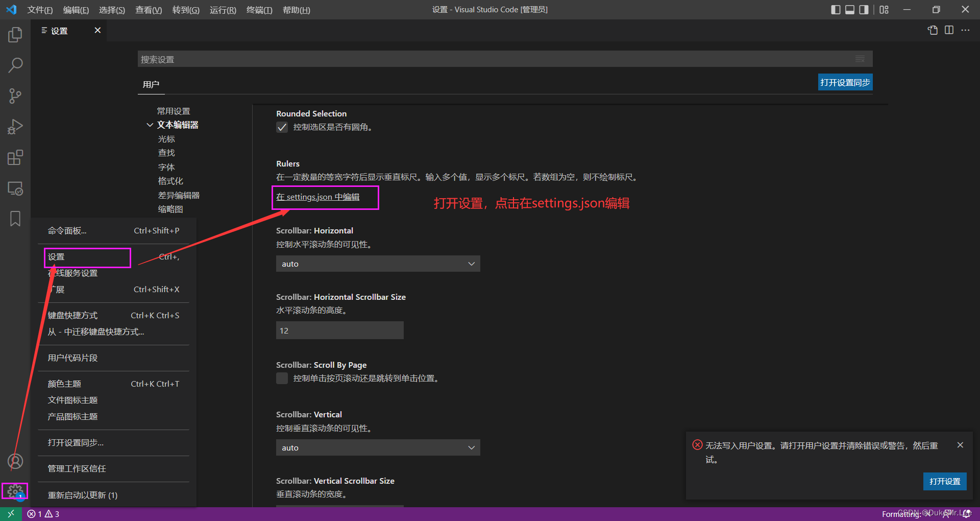Open the Search view in activity bar
The image size is (980, 521).
pos(15,65)
